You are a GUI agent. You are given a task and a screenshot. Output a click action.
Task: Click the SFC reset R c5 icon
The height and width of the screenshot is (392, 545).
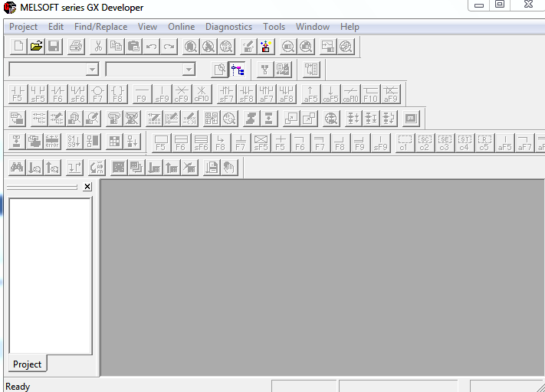[484, 142]
